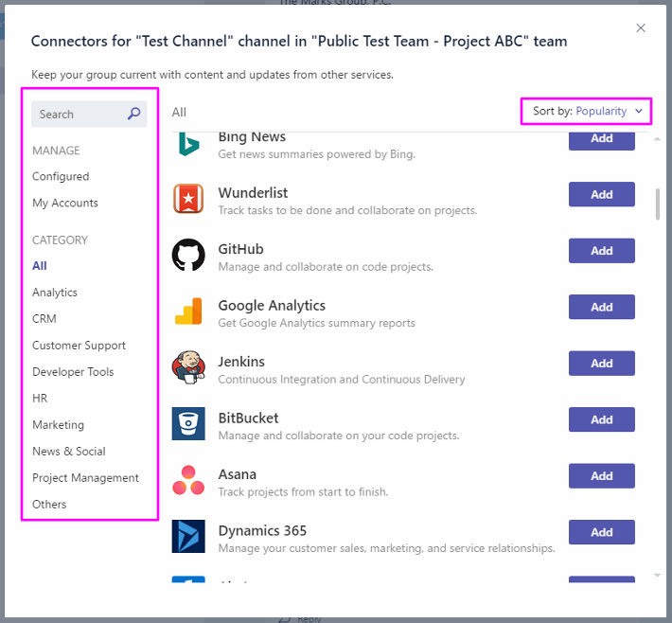Filter by CRM category
The image size is (672, 623).
click(44, 318)
